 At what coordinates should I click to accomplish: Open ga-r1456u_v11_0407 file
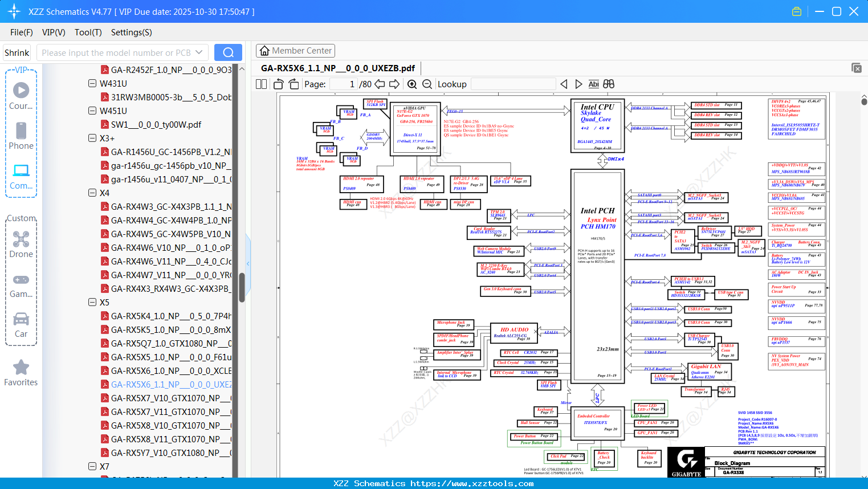(x=171, y=179)
